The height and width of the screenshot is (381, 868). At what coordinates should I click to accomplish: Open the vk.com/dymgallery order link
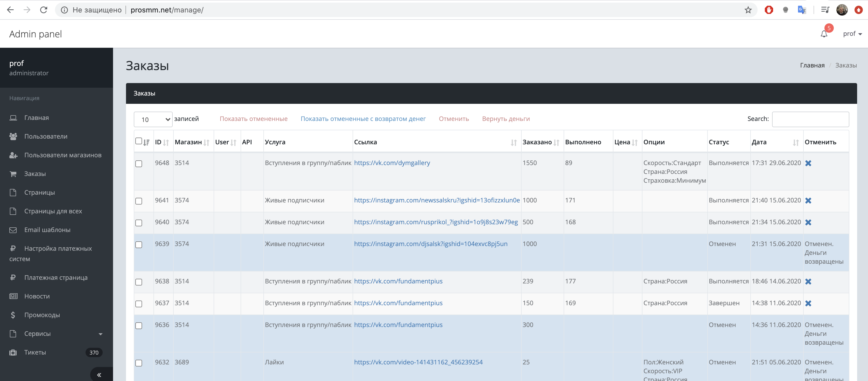pyautogui.click(x=392, y=163)
